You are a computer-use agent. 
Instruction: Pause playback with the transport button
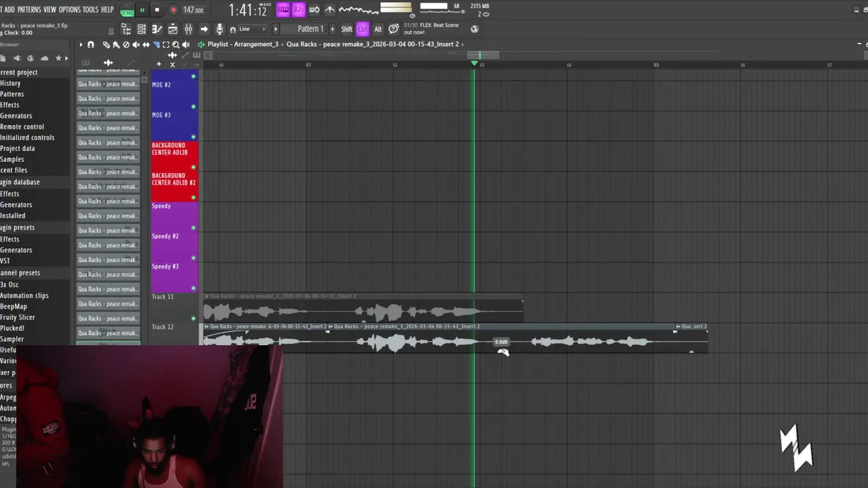point(142,10)
